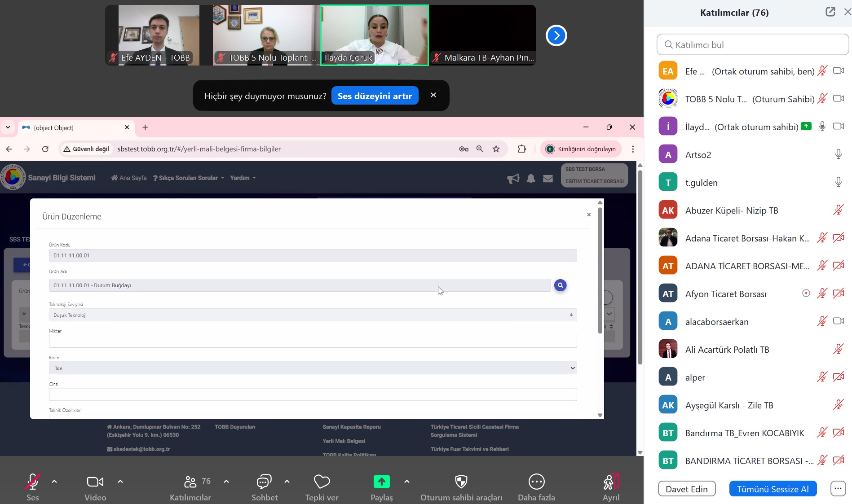Image resolution: width=852 pixels, height=504 pixels.
Task: Toggle mic icon for Ayşegül Karslı - Zile TB
Action: [838, 405]
